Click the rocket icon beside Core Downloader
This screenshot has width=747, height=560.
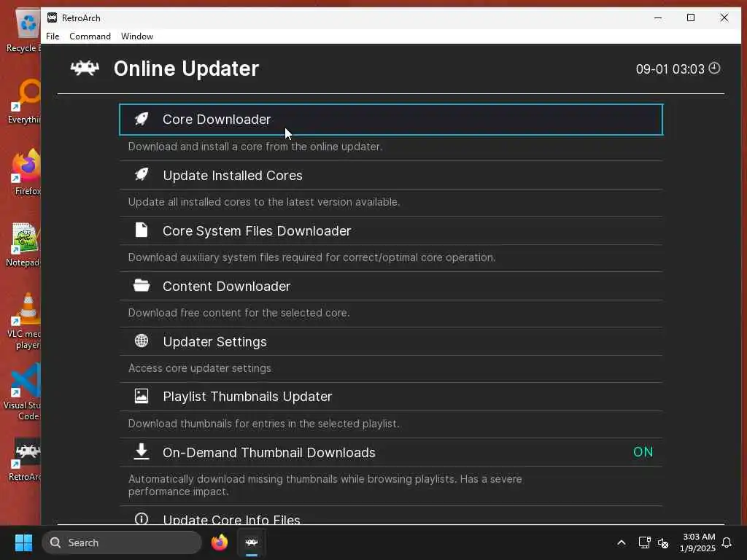click(142, 119)
